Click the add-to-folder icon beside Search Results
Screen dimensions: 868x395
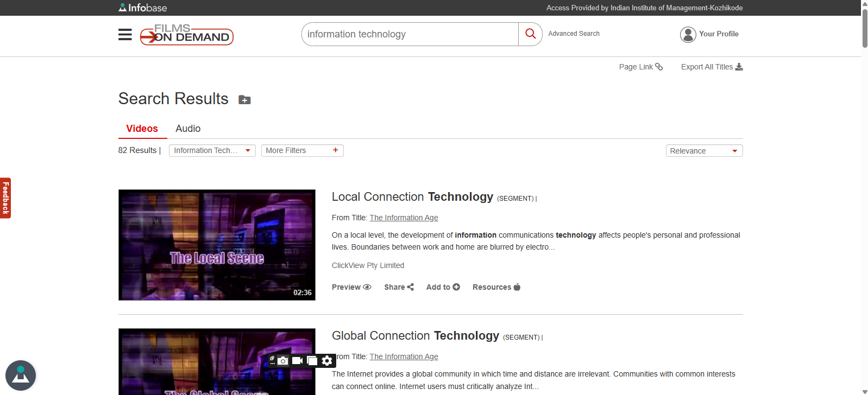tap(244, 100)
